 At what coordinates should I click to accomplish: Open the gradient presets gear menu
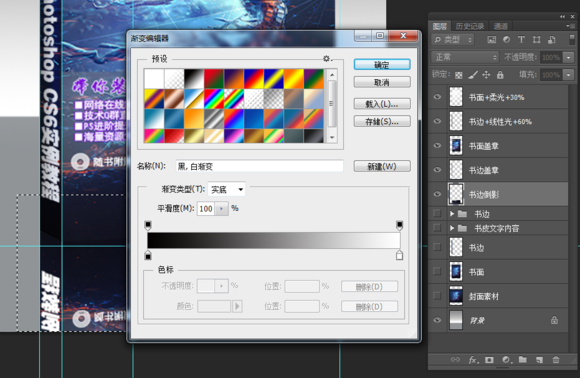(327, 59)
